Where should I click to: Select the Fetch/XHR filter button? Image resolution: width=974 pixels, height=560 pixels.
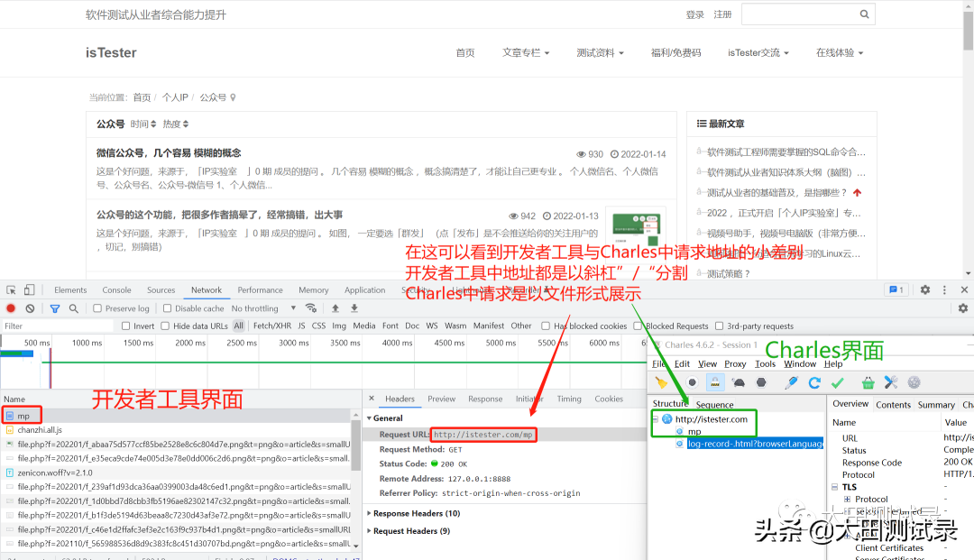pyautogui.click(x=271, y=326)
